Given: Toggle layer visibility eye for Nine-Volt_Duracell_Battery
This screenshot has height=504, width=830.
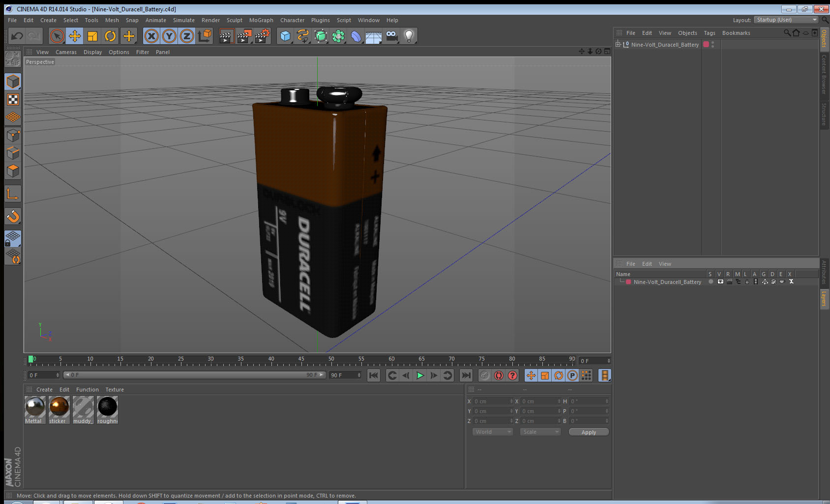Looking at the screenshot, I should point(720,282).
